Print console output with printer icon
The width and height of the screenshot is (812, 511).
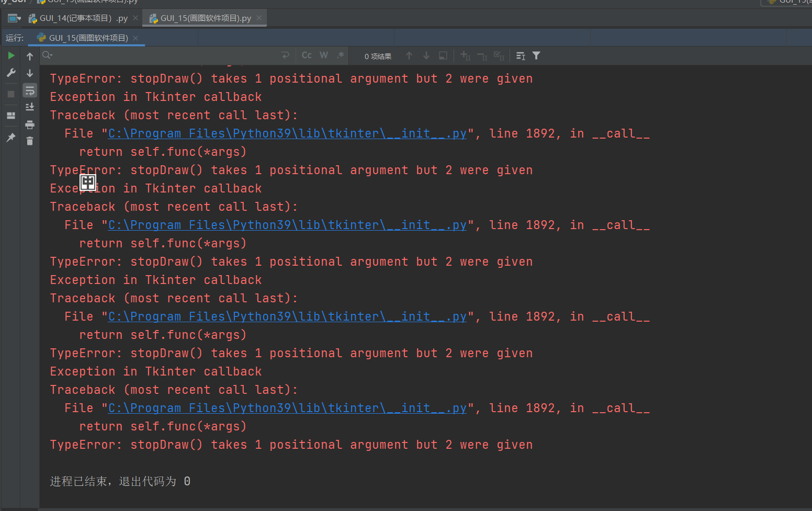(x=30, y=124)
